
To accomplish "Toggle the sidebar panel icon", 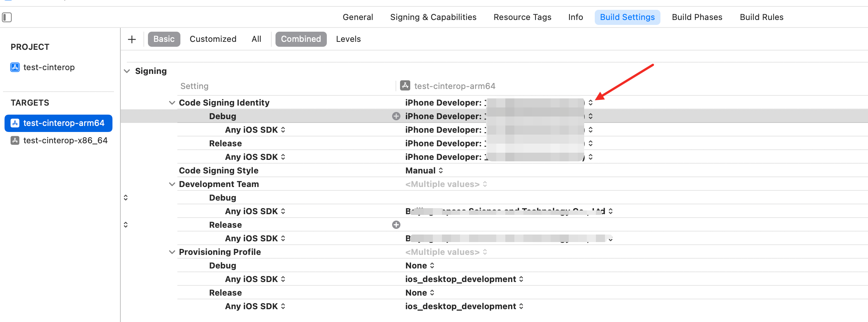I will [x=7, y=17].
